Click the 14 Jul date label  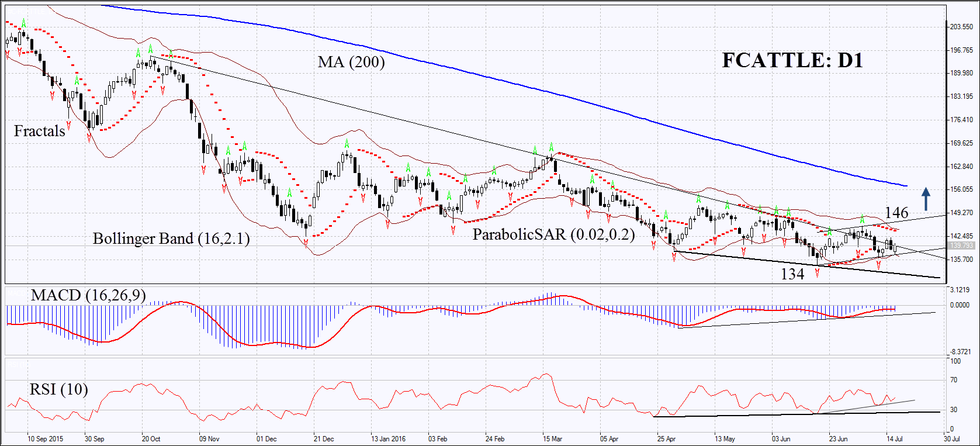pos(895,438)
